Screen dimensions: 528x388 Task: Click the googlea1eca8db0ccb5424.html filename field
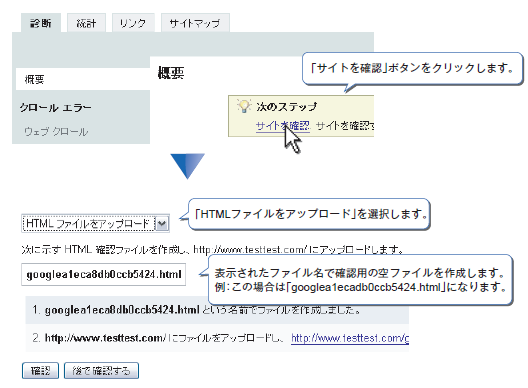(103, 274)
